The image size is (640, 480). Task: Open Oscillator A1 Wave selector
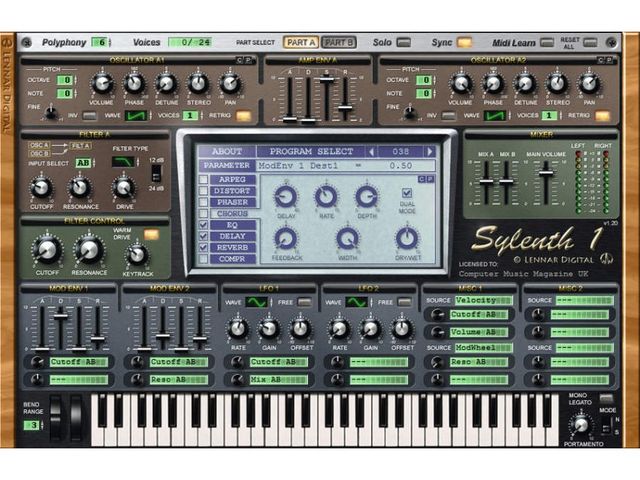pyautogui.click(x=136, y=116)
